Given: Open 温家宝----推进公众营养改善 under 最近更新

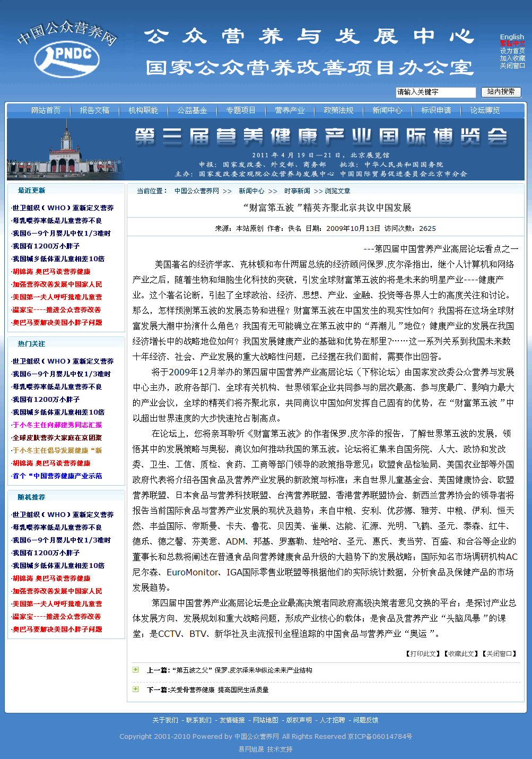Looking at the screenshot, I should (56, 310).
